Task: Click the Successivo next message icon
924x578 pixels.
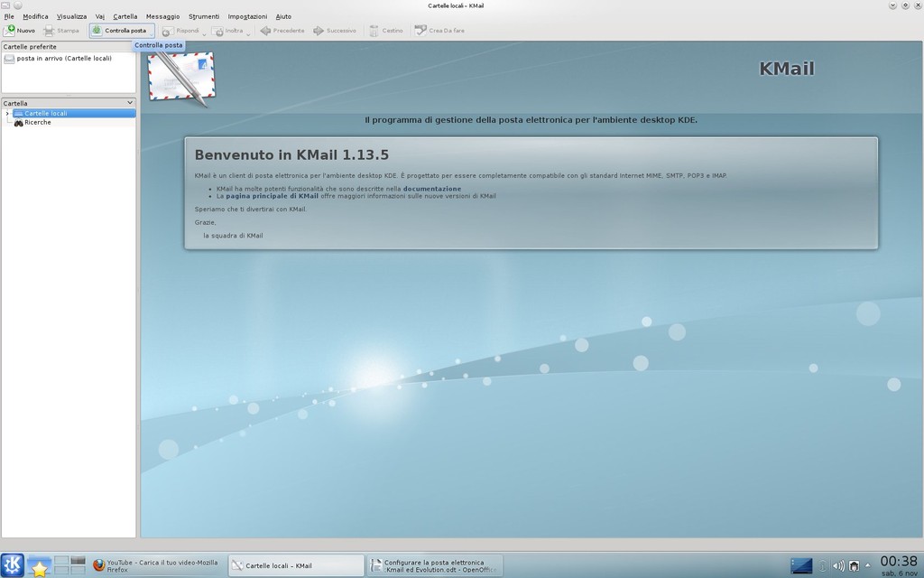Action: (316, 30)
